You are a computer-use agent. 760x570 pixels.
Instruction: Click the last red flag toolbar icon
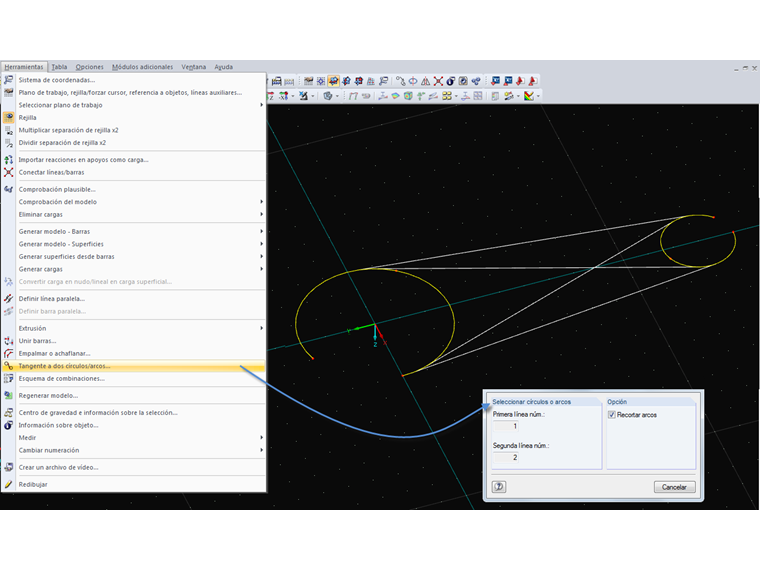click(533, 81)
